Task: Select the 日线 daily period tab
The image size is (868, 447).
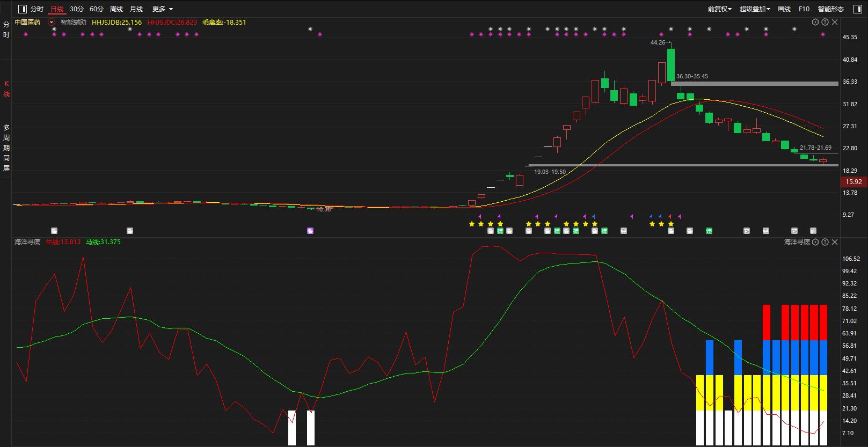Action: 57,9
